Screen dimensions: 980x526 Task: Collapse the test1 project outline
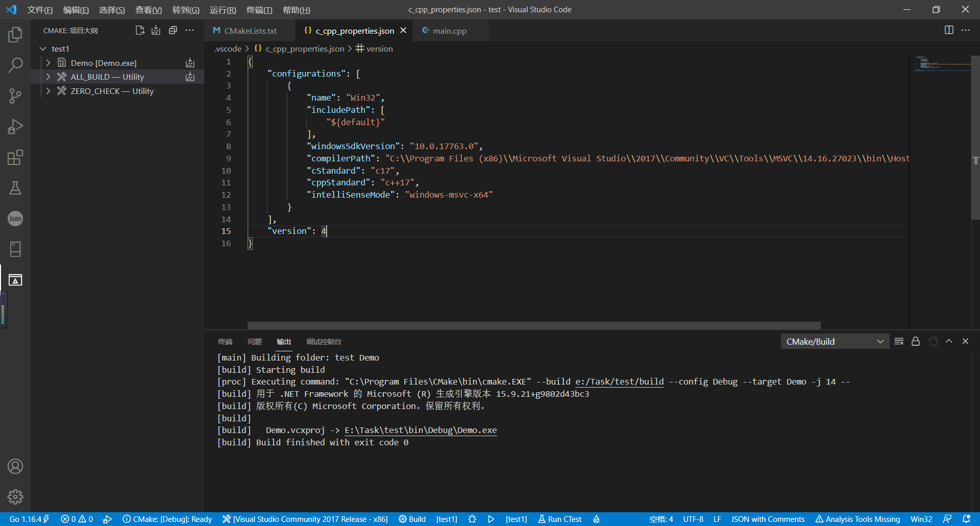point(43,48)
